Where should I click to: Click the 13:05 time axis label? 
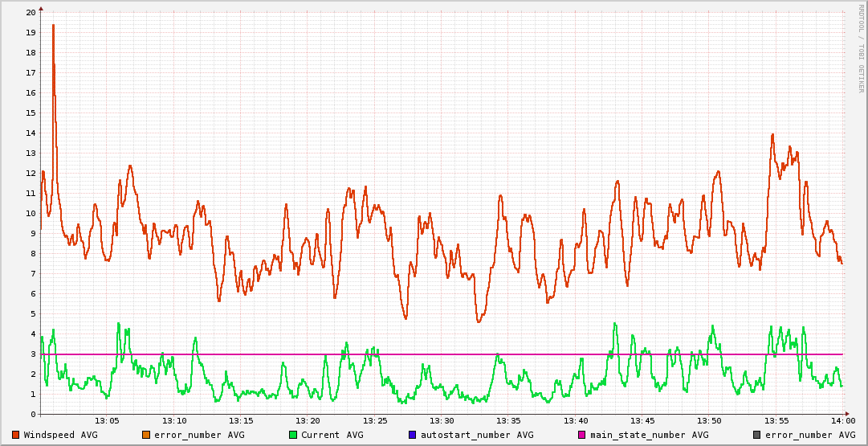tap(107, 421)
